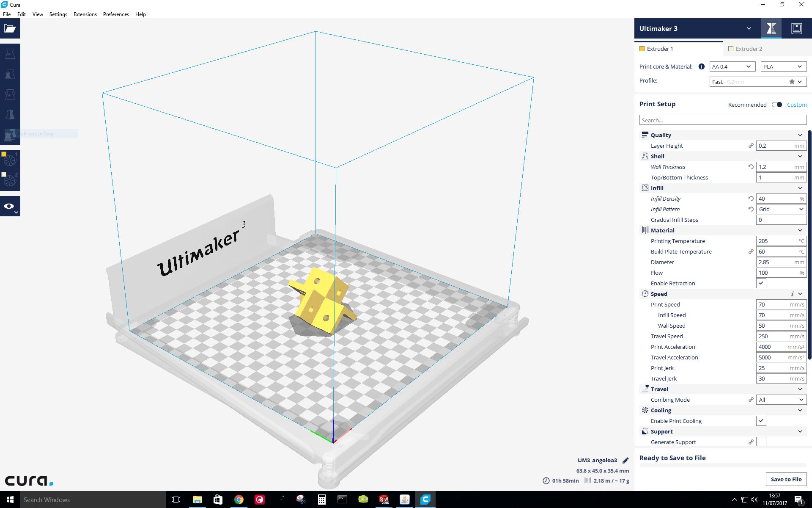The image size is (812, 508).
Task: Click the link icon beside Combing Mode
Action: click(751, 400)
